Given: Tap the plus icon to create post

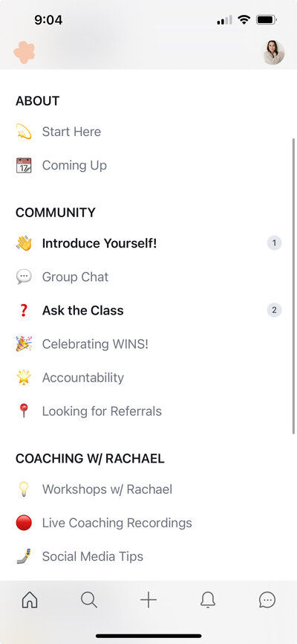Looking at the screenshot, I should 148,600.
